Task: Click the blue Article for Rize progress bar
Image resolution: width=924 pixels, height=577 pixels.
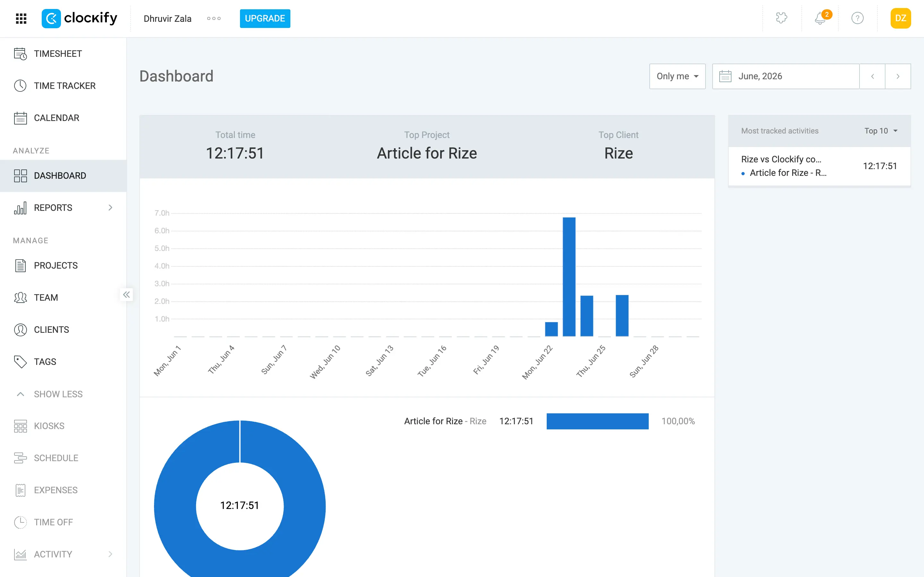Action: [597, 421]
